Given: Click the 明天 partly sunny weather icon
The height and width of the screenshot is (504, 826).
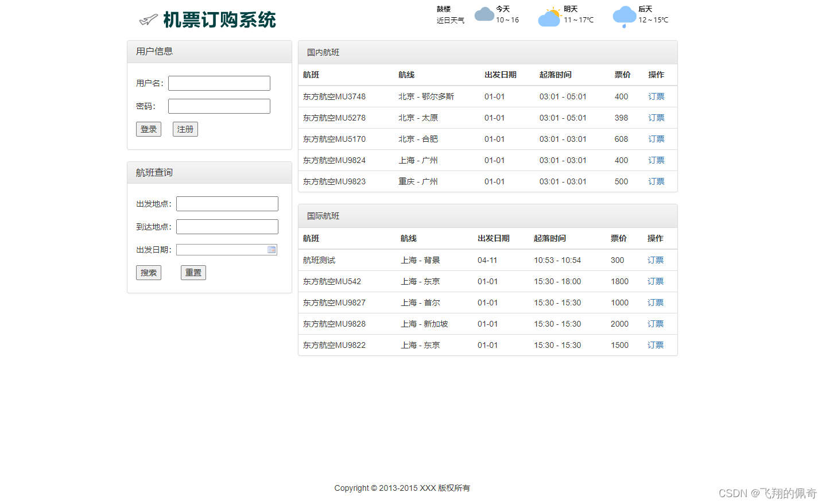Looking at the screenshot, I should click(549, 17).
